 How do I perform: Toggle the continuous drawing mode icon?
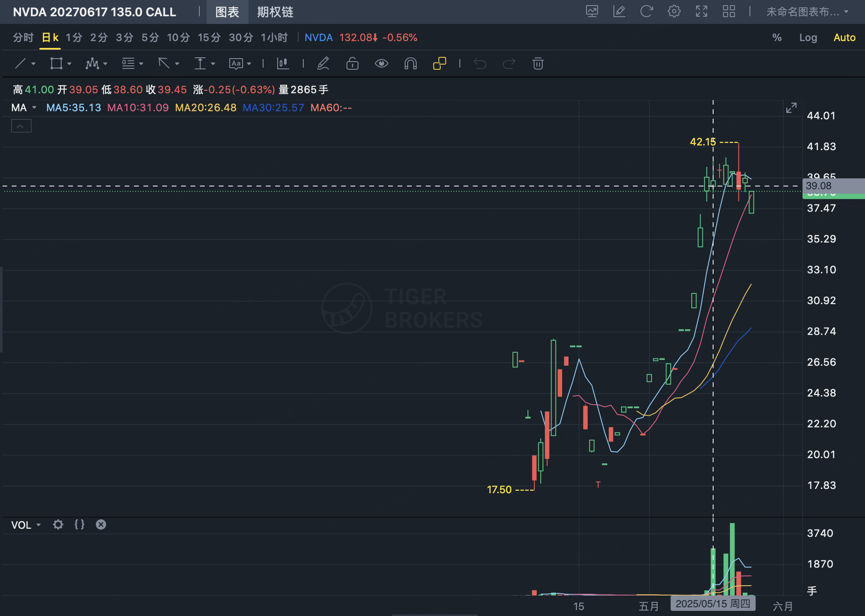[x=439, y=64]
